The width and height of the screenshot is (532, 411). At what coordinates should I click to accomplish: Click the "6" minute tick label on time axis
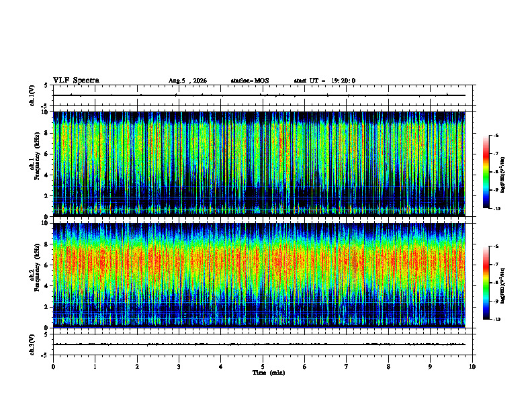(305, 367)
